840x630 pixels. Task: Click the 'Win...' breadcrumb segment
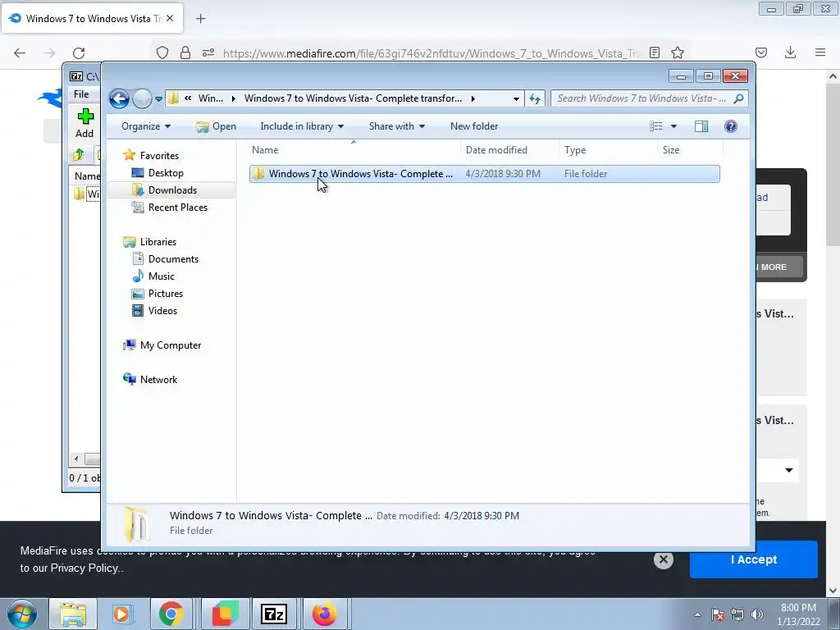tap(211, 98)
